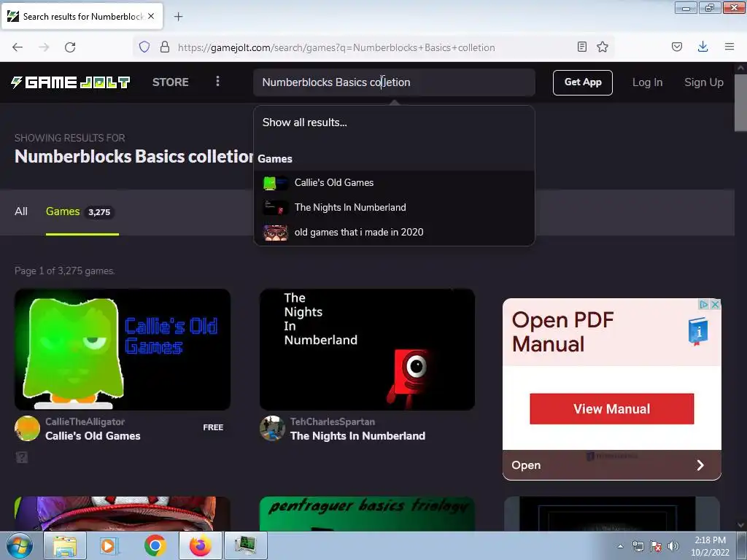This screenshot has width=747, height=560.
Task: Show hidden system tray icons
Action: [x=620, y=546]
